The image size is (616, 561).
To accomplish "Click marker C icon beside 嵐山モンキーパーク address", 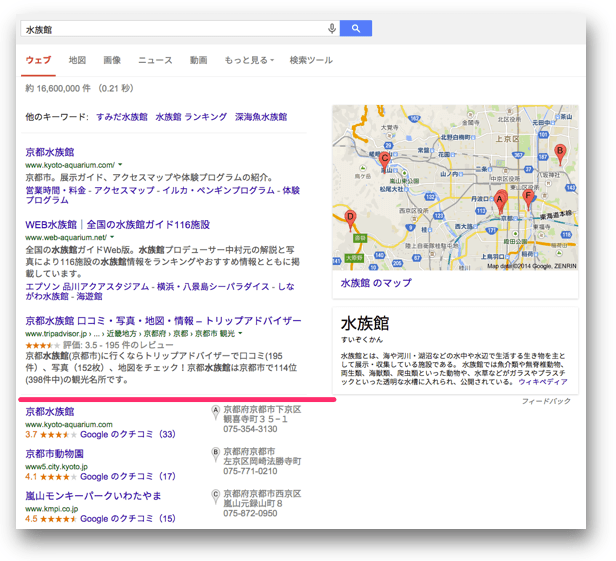I will pyautogui.click(x=215, y=496).
